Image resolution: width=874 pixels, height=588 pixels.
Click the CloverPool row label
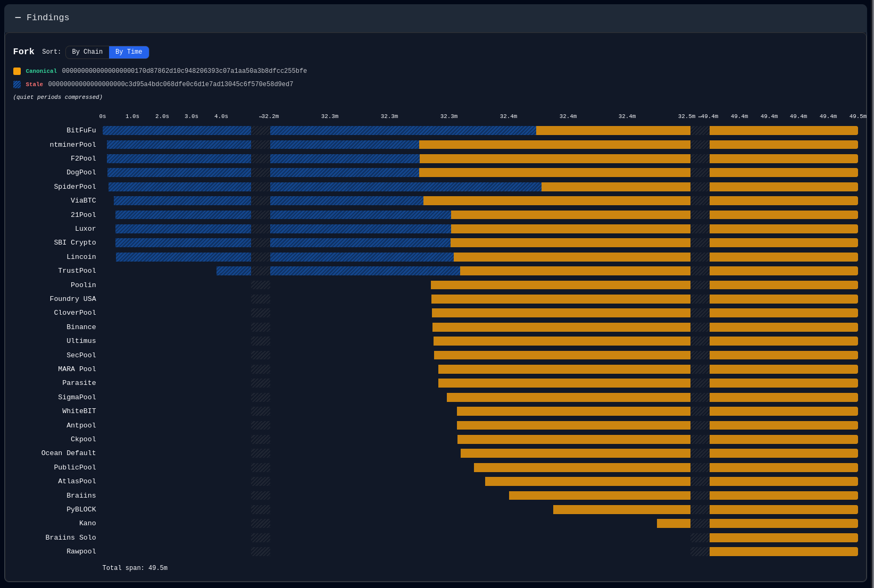click(x=75, y=313)
